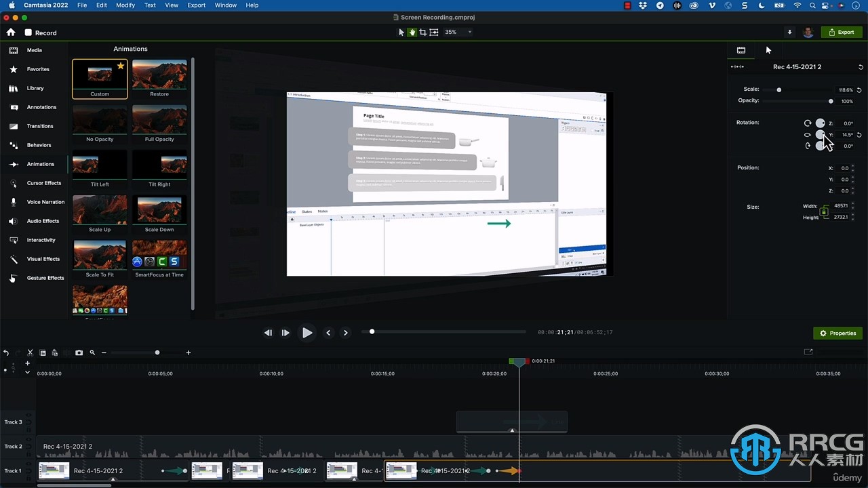The width and height of the screenshot is (868, 488).
Task: Click the download arrow icon near Export
Action: pyautogui.click(x=789, y=32)
